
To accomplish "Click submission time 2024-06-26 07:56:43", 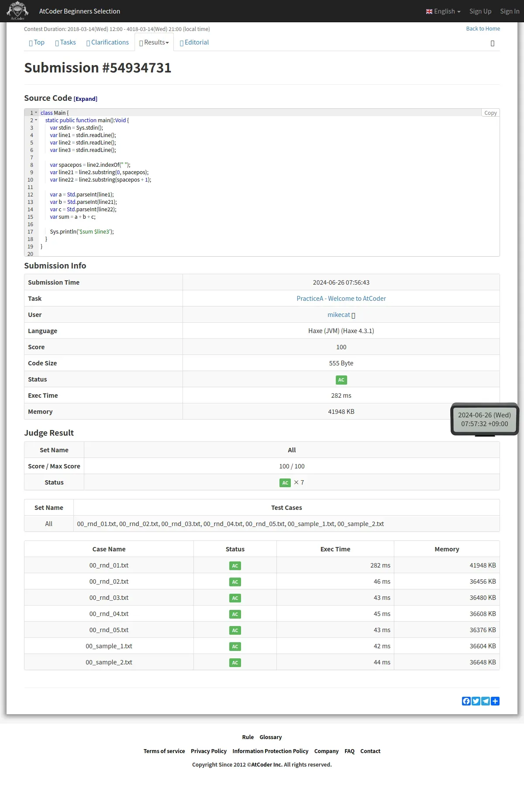I will coord(341,282).
